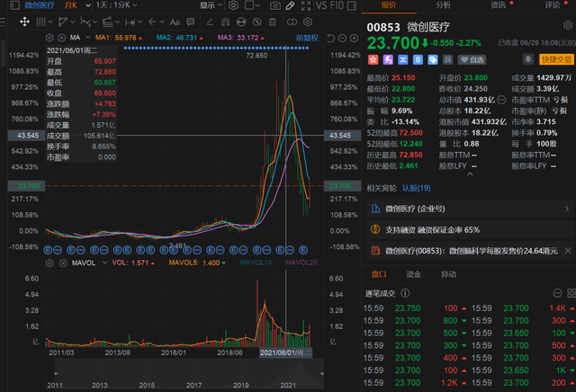Undo the last chart action
576x392 pixels.
(x=330, y=38)
